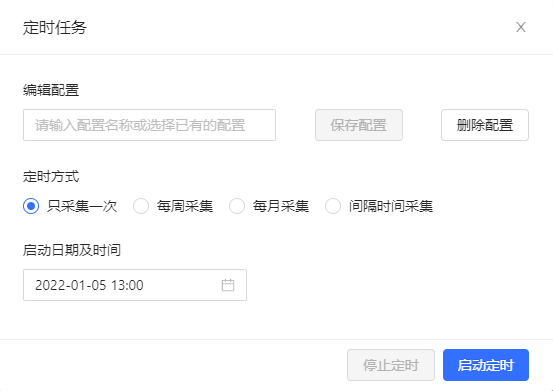The width and height of the screenshot is (553, 391).
Task: Start the schedule with 启动定时 button
Action: point(486,365)
